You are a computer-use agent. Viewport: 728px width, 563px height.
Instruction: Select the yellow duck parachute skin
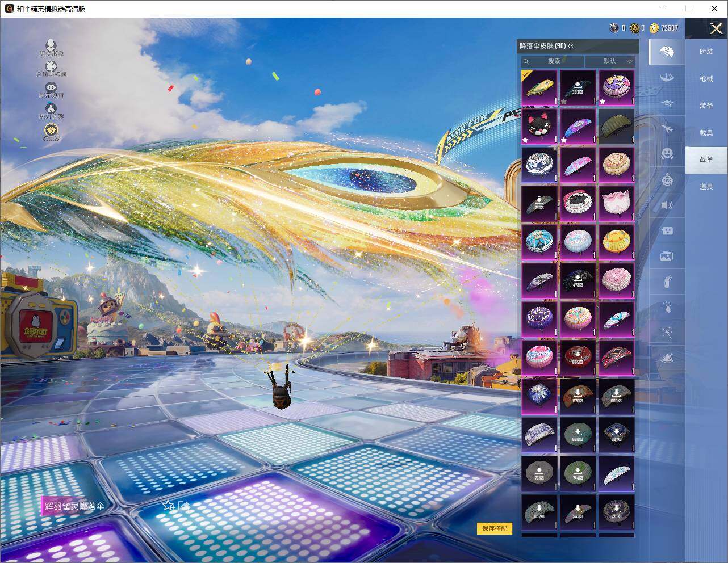point(617,242)
